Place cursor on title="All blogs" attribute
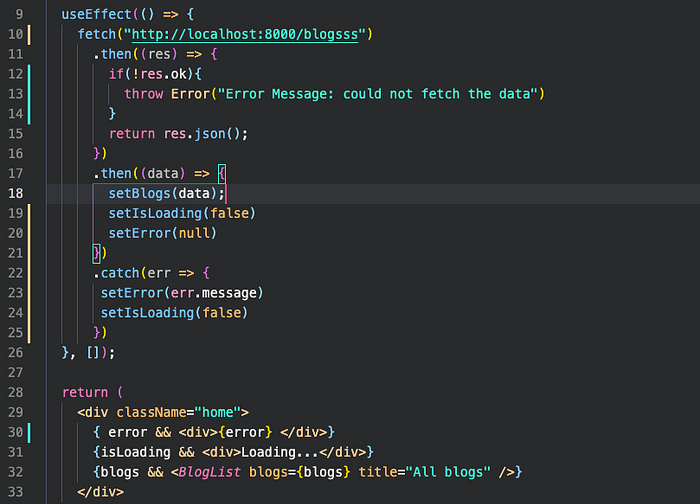 point(425,472)
